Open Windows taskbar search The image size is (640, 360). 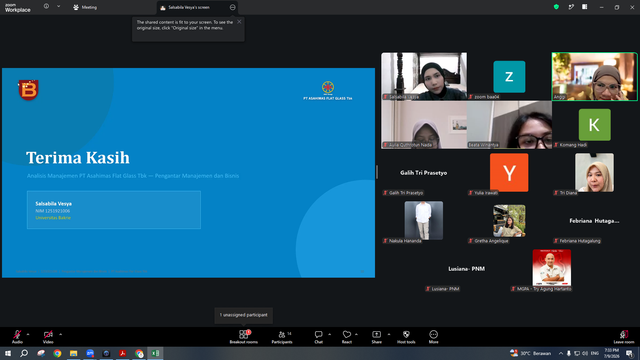pos(24,353)
